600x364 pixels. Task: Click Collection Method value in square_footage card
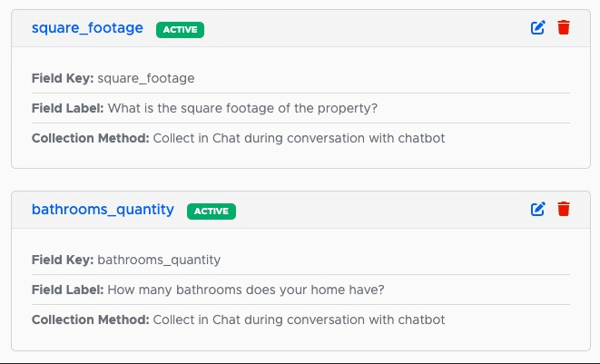coord(299,138)
